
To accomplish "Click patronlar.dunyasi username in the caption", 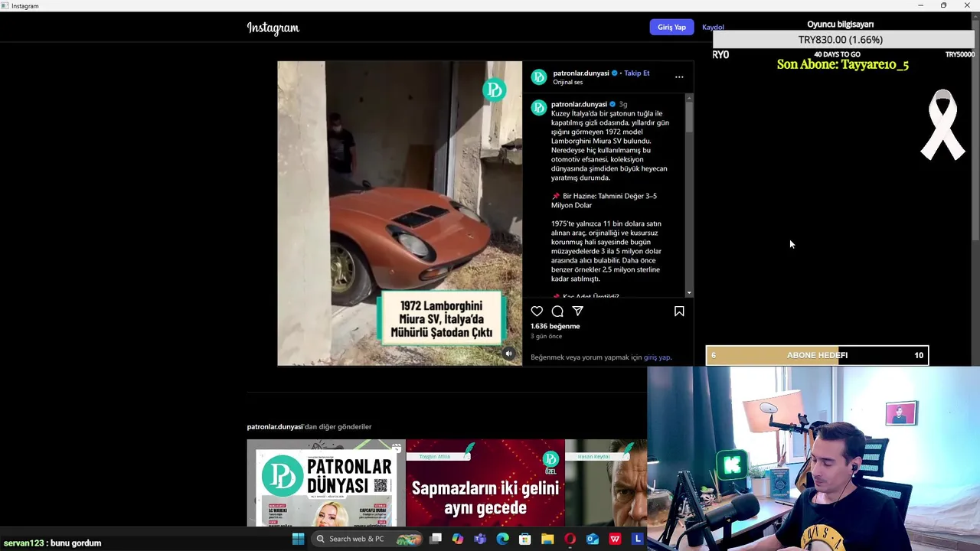I will [579, 104].
